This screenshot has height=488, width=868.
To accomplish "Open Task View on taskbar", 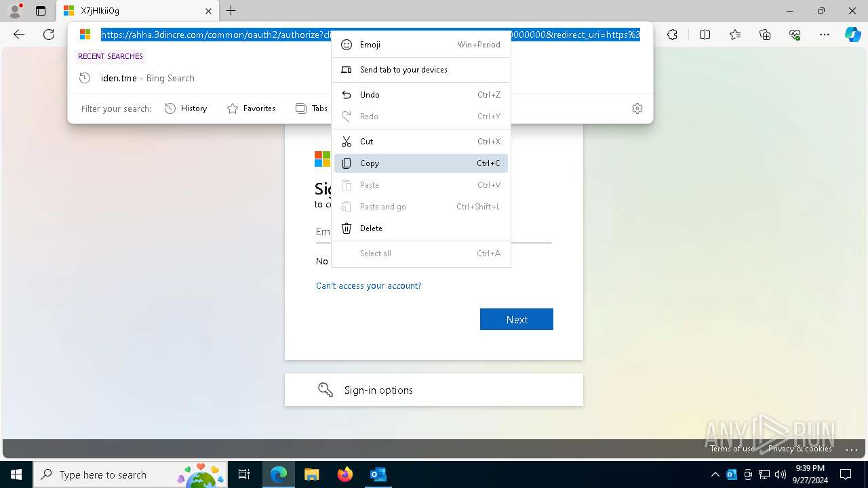I will 244,474.
